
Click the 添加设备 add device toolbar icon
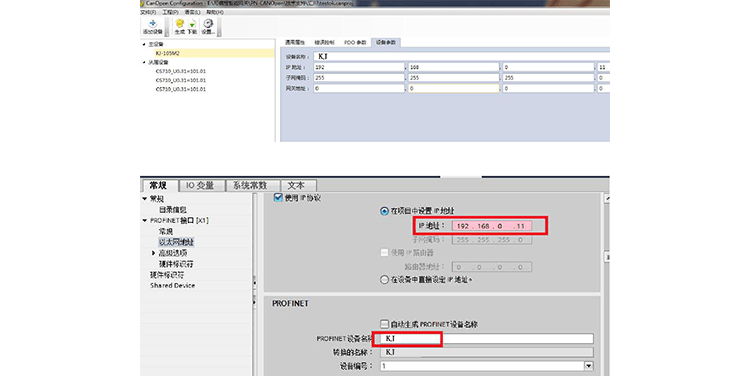tap(153, 27)
